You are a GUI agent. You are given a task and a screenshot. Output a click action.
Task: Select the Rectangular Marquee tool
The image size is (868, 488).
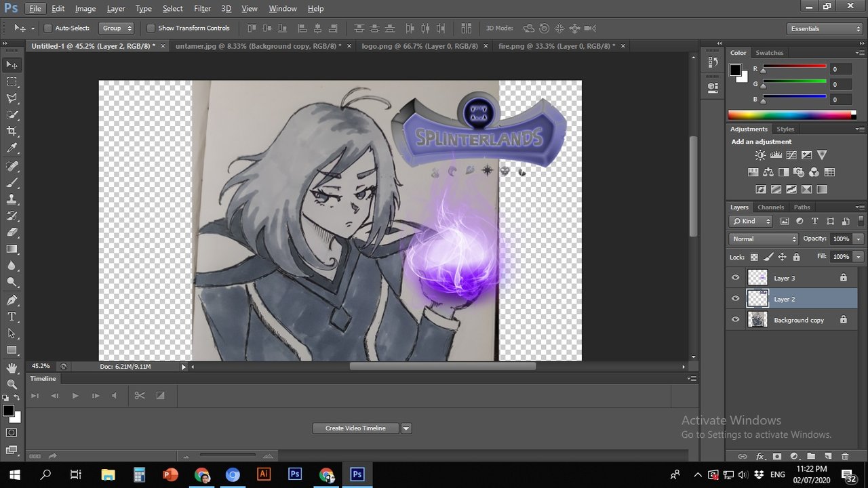pyautogui.click(x=12, y=82)
